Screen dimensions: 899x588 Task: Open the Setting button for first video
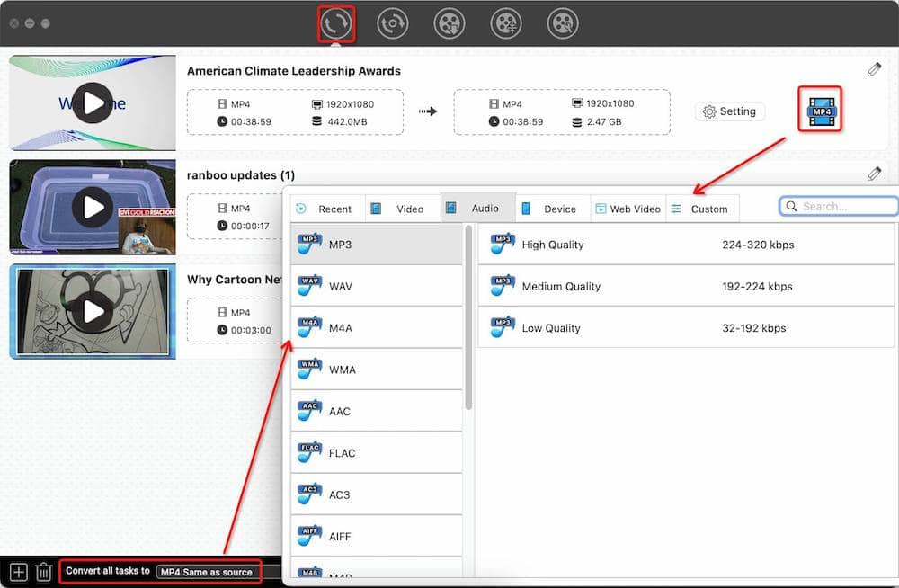tap(730, 111)
